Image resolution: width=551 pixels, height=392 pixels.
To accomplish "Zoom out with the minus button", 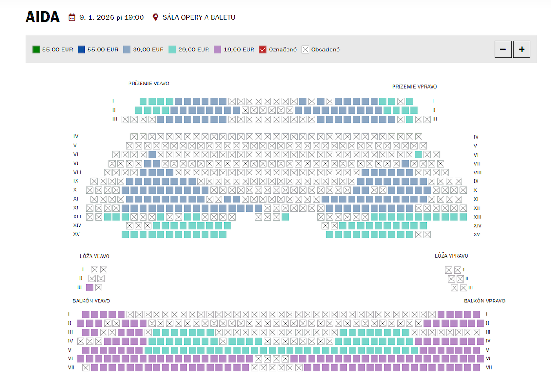I will (x=503, y=49).
